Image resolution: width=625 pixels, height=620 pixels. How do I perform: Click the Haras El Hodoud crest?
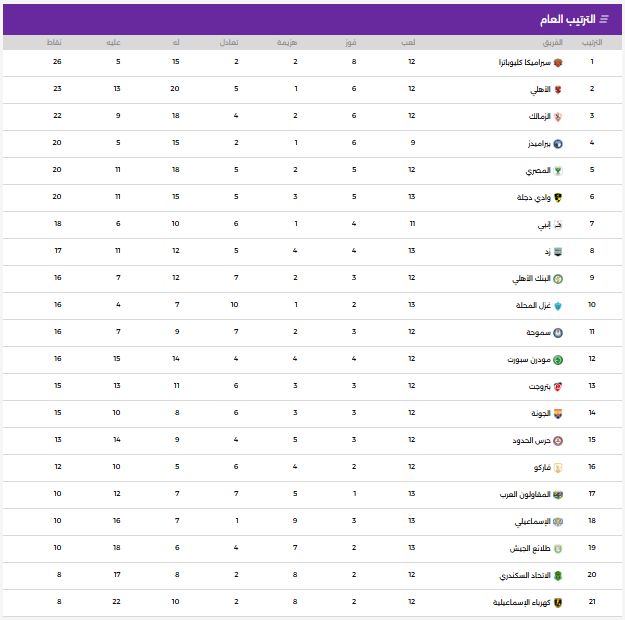[x=557, y=440]
